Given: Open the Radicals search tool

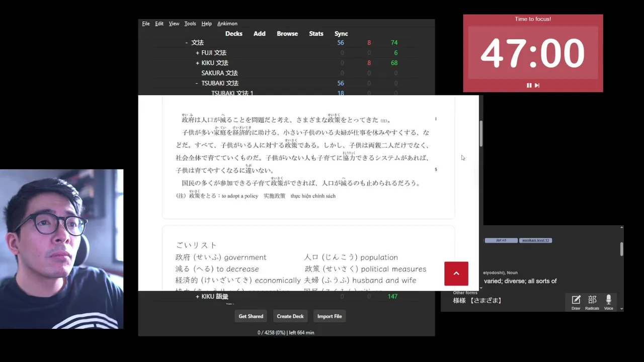Looking at the screenshot, I should click(x=592, y=302).
